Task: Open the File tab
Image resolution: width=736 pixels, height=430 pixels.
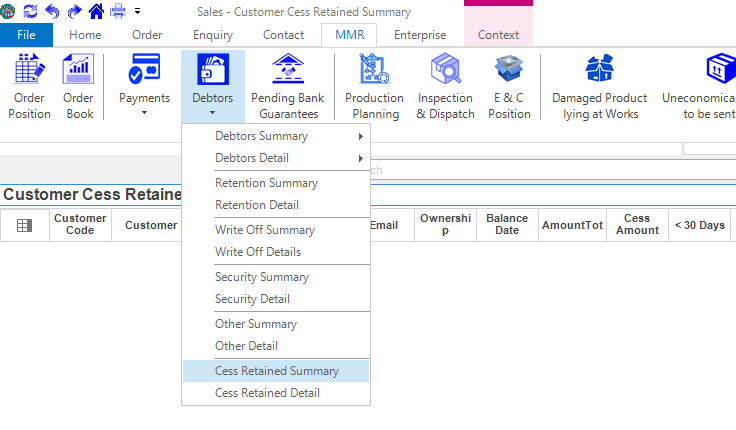Action: [26, 35]
